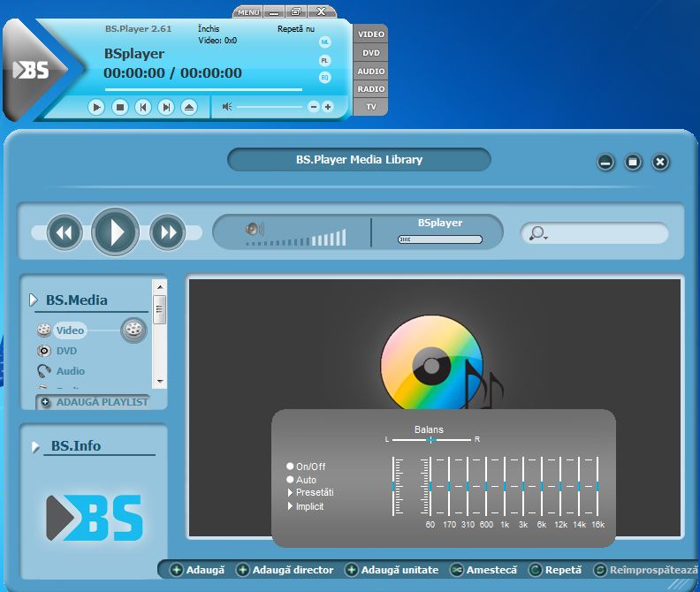Click the disc thumbnail in viewing area
700x592 pixels.
click(x=442, y=362)
